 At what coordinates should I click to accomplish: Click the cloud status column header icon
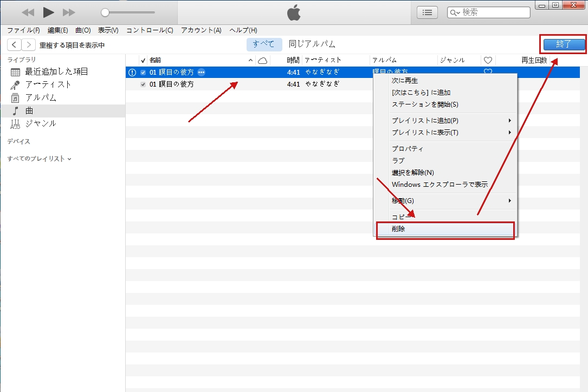[262, 60]
